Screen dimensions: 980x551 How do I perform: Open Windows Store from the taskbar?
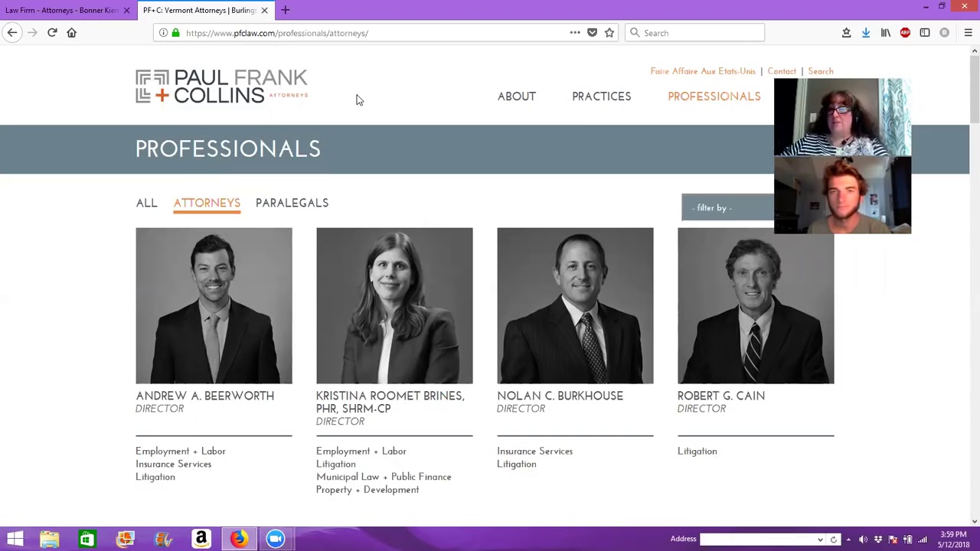[87, 539]
